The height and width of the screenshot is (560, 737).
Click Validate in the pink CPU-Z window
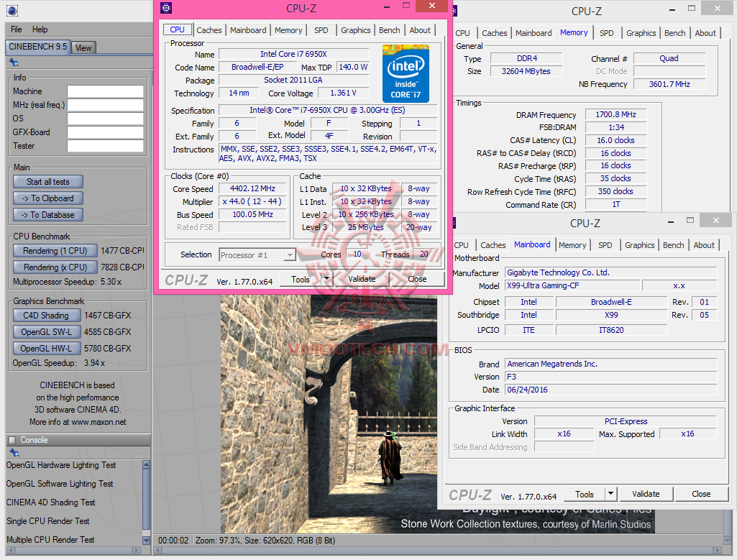[x=362, y=279]
